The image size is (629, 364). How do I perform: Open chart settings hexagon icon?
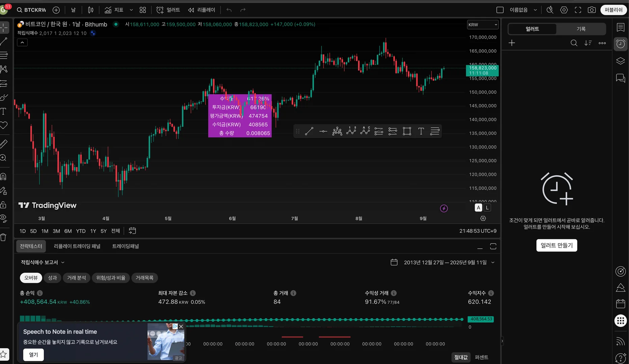[564, 10]
